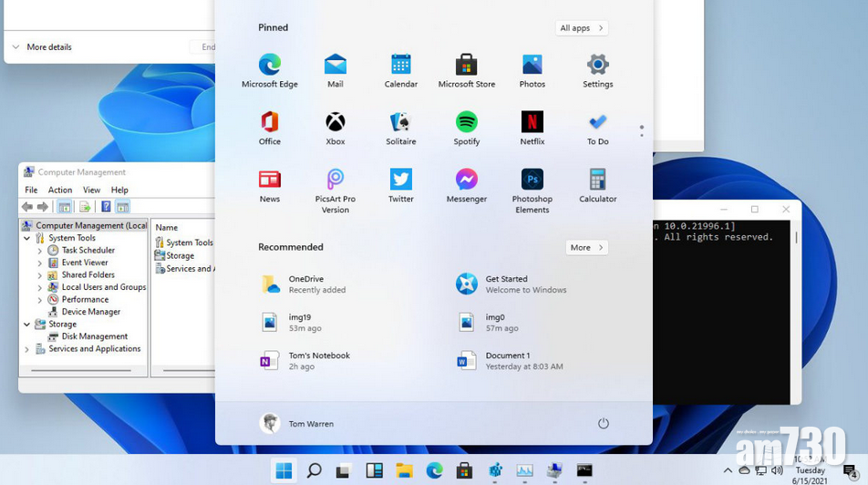This screenshot has height=485, width=868.
Task: Click the All apps button
Action: (582, 28)
